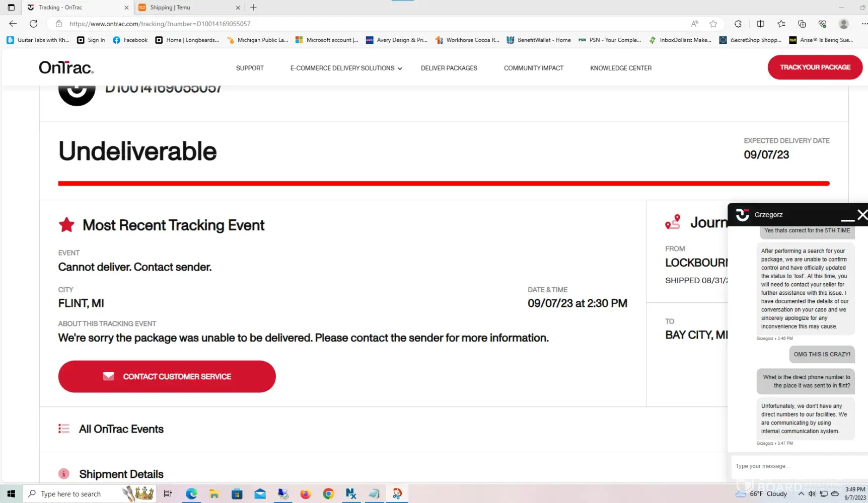This screenshot has width=868, height=503.
Task: Open Microsoft account bookmark
Action: click(327, 40)
